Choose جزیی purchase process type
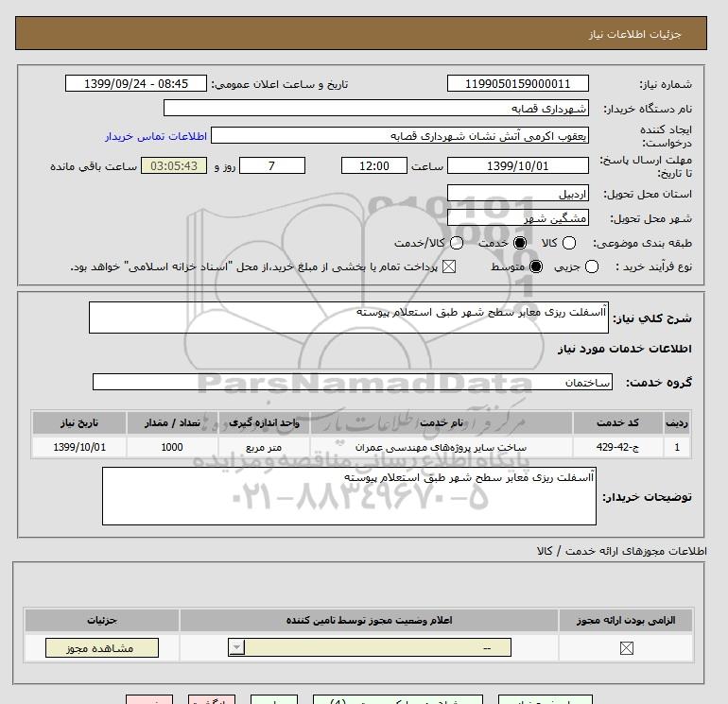The image size is (728, 704). 592,266
